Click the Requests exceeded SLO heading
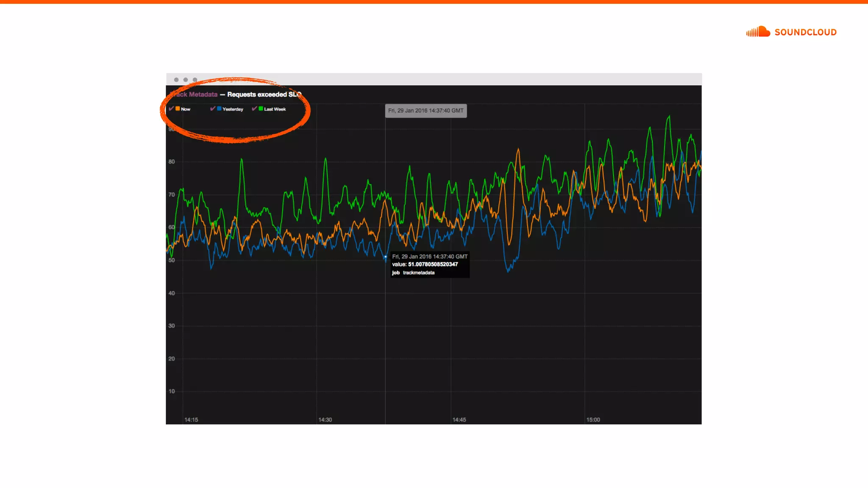The image size is (868, 488). pos(264,94)
